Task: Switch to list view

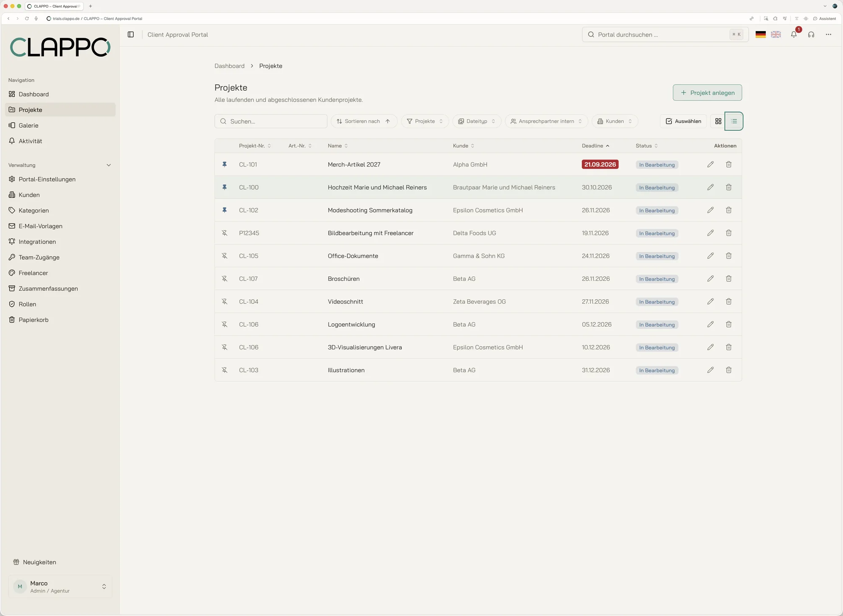Action: point(734,121)
